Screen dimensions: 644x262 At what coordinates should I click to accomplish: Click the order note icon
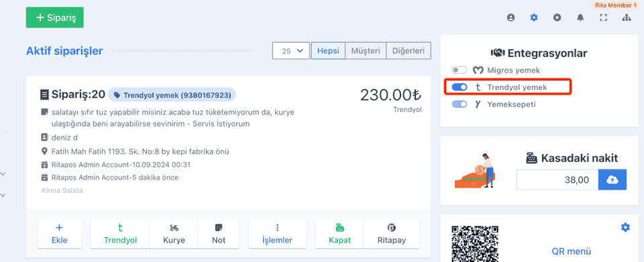click(x=44, y=111)
